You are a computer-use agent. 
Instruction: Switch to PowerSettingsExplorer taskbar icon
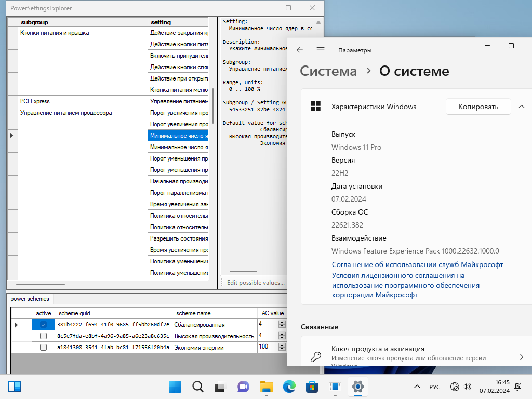click(335, 387)
